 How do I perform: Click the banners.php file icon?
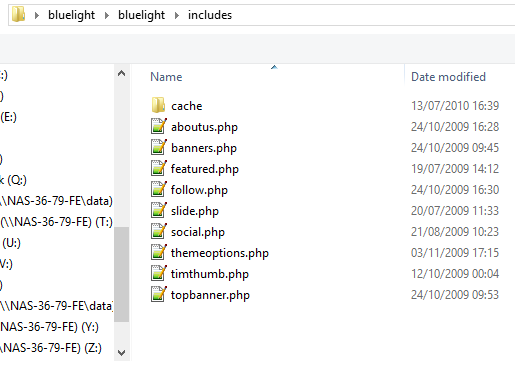click(159, 147)
